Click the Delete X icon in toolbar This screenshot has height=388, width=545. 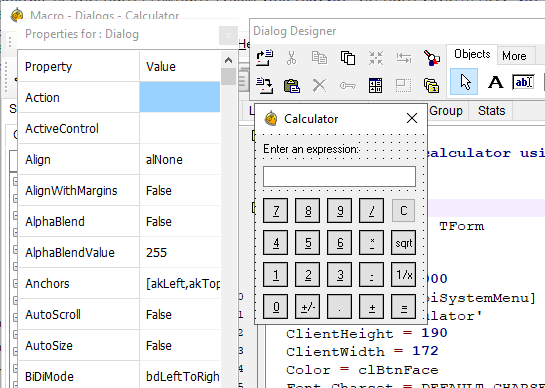[x=319, y=85]
